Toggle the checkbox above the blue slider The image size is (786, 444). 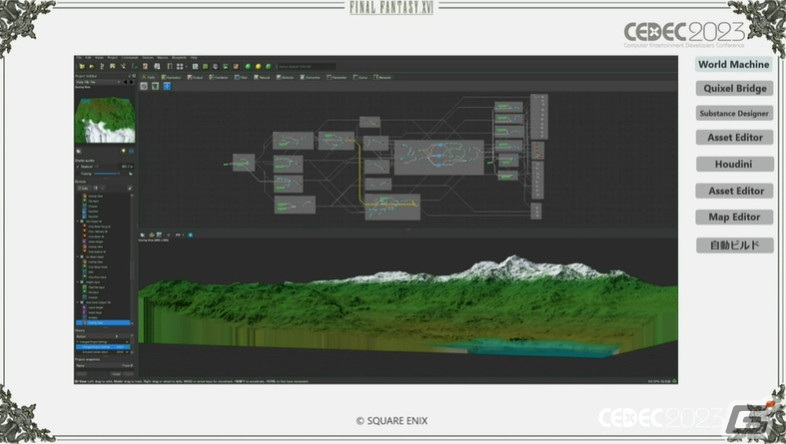coord(78,167)
